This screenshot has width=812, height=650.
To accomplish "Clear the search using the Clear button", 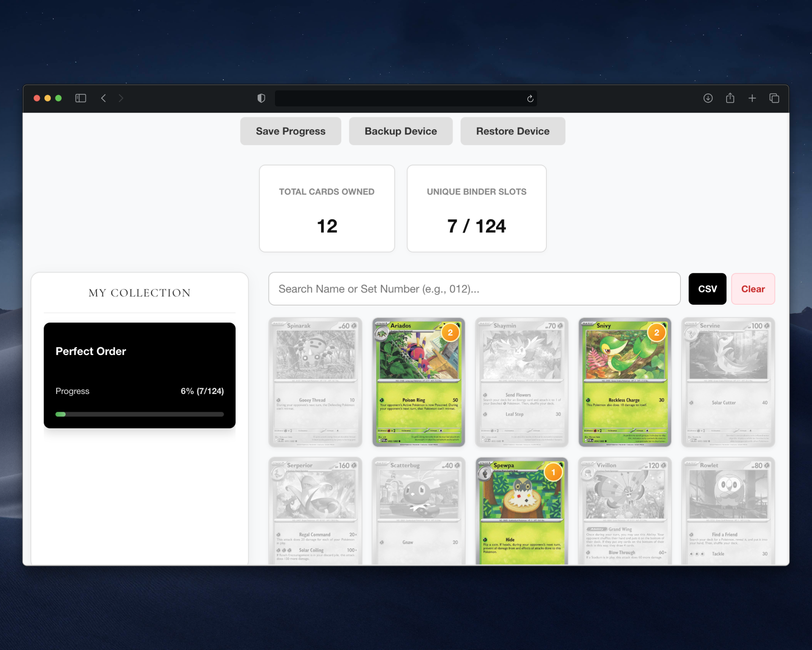I will (753, 289).
